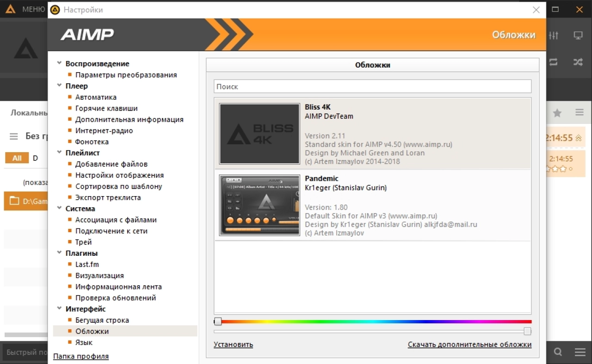Image resolution: width=592 pixels, height=364 pixels.
Task: Click the grouping lines icon beside Без гр
Action: [14, 136]
